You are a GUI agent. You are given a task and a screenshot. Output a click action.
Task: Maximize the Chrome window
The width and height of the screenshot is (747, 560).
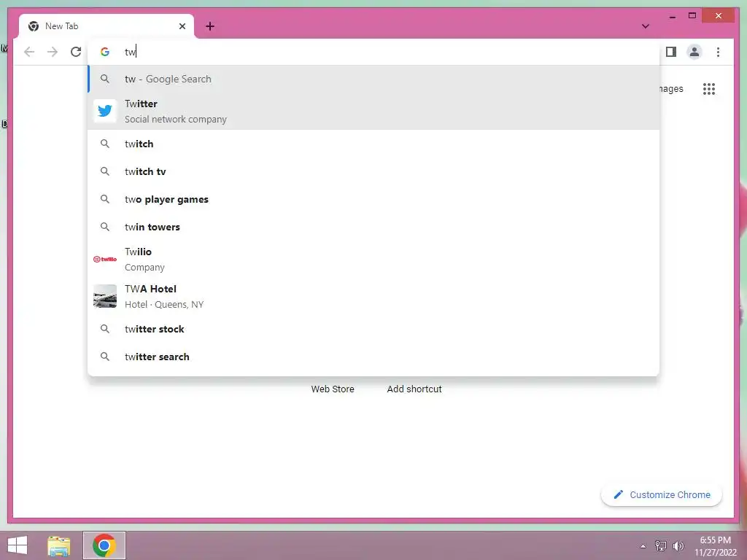692,16
